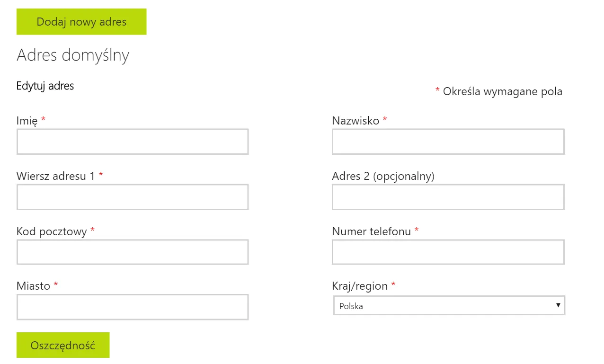Click inside the Imię input field
The height and width of the screenshot is (364, 604).
pos(133,141)
